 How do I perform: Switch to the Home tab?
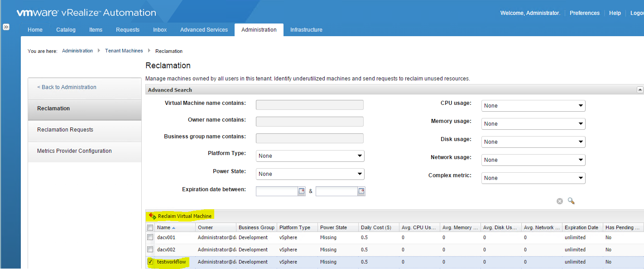(35, 30)
